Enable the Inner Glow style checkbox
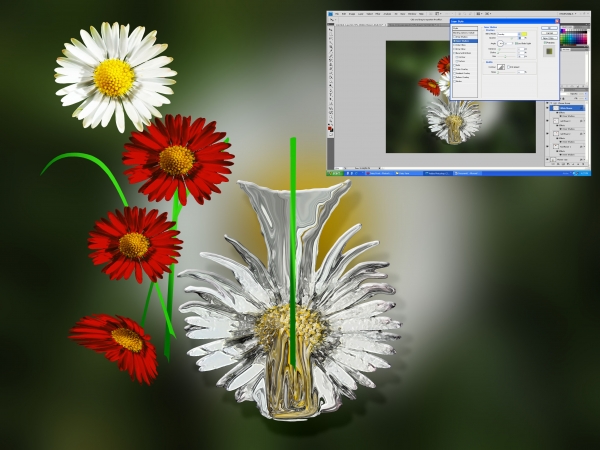 [455, 49]
